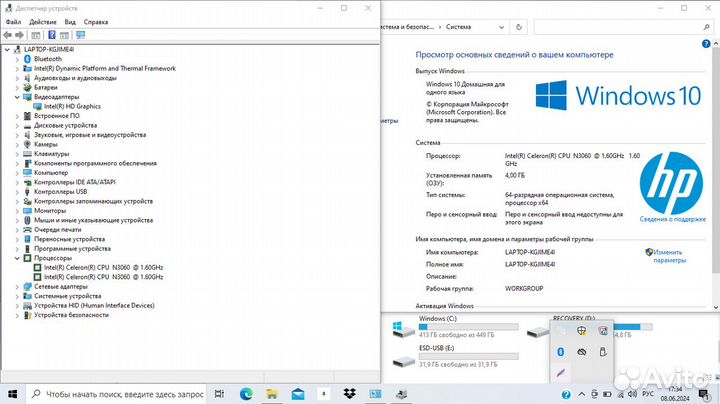720x404 pixels.
Task: Click Safely Remove Hardware icon in tray popup
Action: tap(603, 352)
